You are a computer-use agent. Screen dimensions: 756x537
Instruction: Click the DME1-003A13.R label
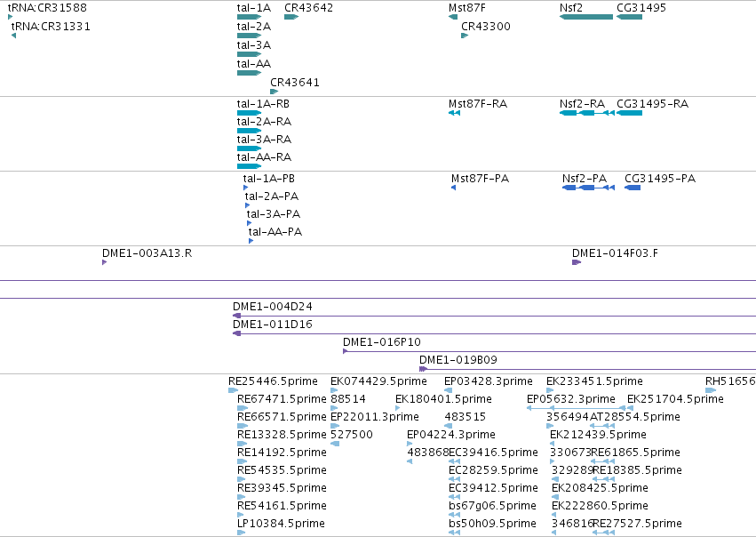point(147,253)
